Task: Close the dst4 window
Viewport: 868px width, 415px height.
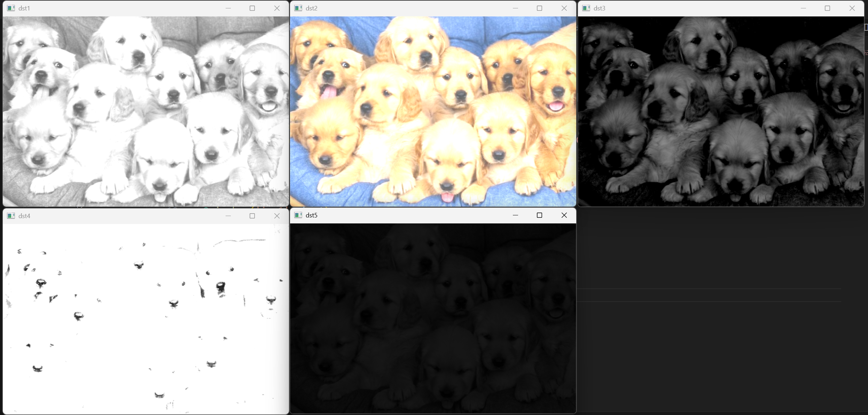Action: 277,216
